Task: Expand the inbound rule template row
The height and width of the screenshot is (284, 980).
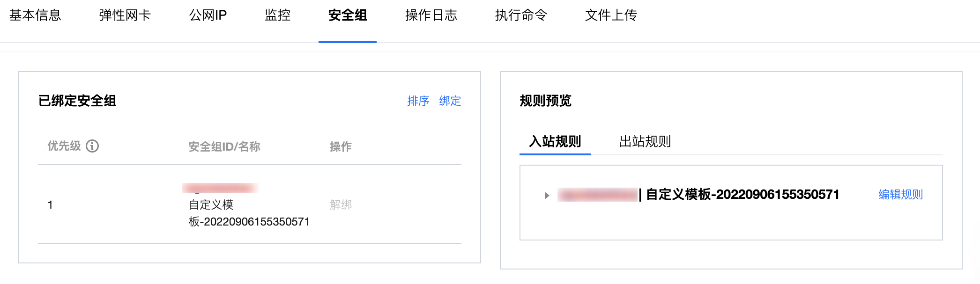Action: (x=547, y=195)
